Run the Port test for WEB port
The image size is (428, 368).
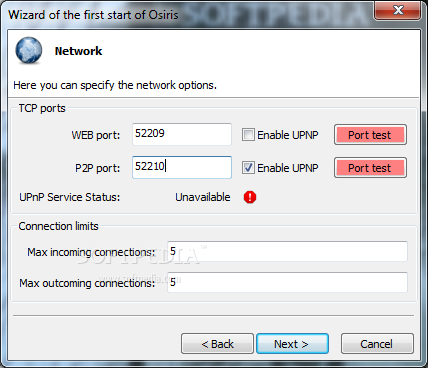[370, 135]
